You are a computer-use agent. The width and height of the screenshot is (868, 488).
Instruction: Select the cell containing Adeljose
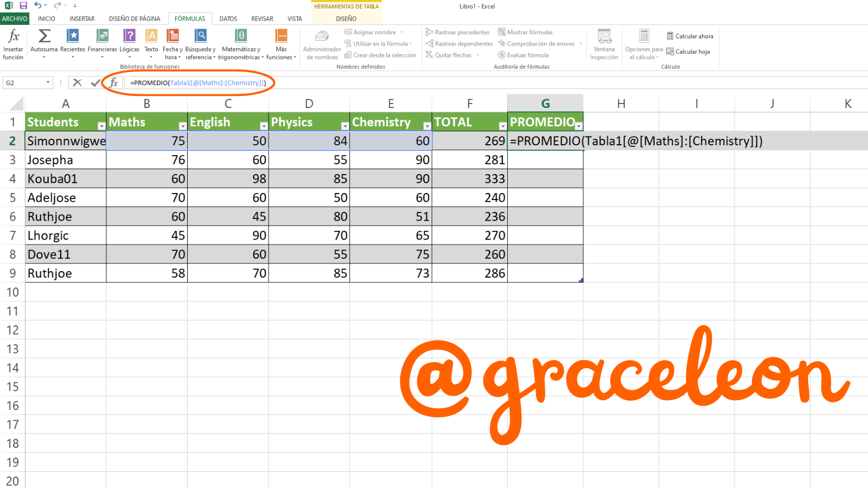coord(66,198)
